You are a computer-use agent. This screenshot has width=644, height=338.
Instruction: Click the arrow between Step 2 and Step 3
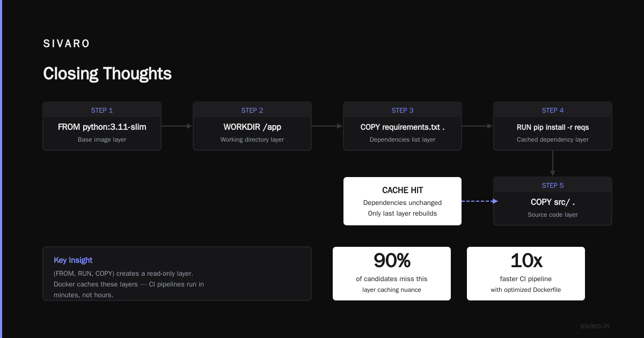pyautogui.click(x=327, y=126)
